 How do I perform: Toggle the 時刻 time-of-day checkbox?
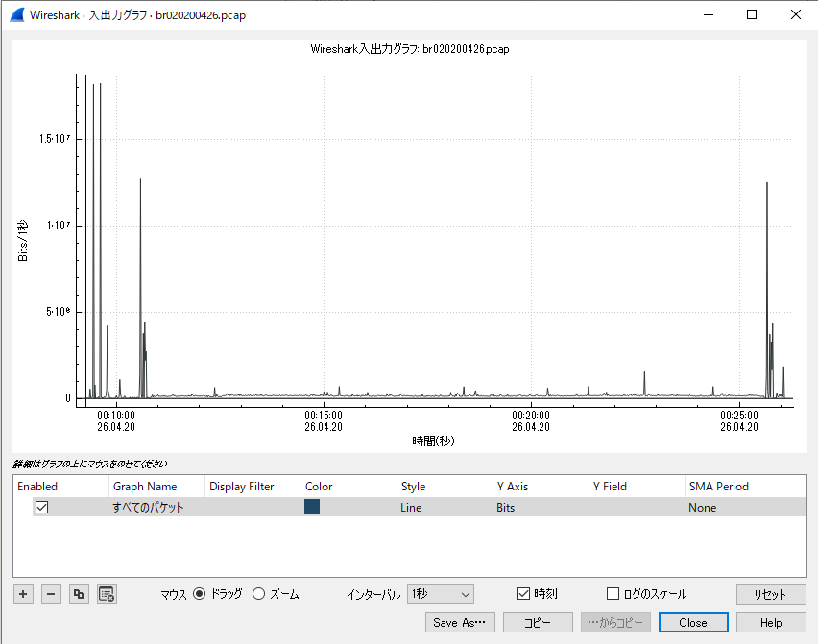pos(523,594)
